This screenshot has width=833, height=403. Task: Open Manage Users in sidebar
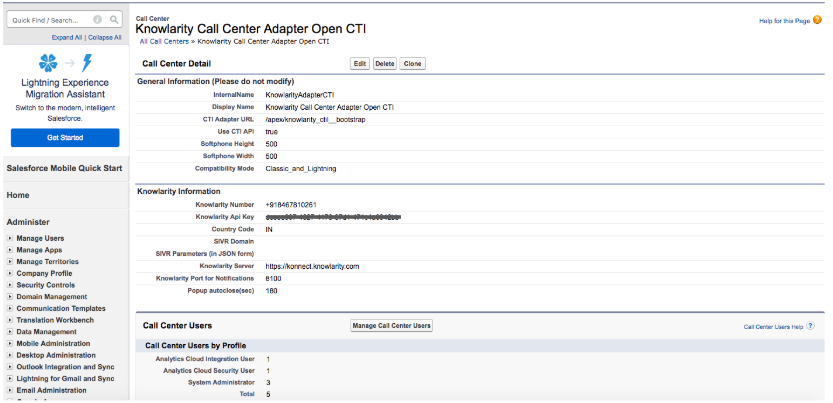(40, 238)
